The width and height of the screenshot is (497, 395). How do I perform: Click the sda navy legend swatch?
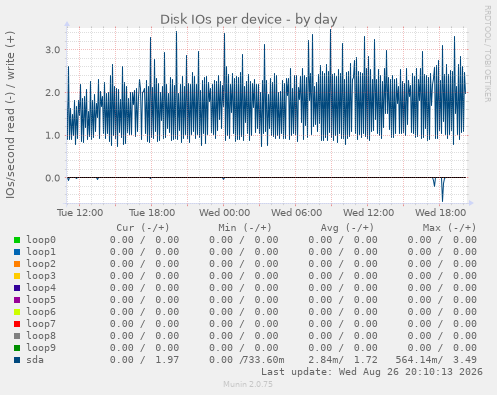(x=17, y=360)
